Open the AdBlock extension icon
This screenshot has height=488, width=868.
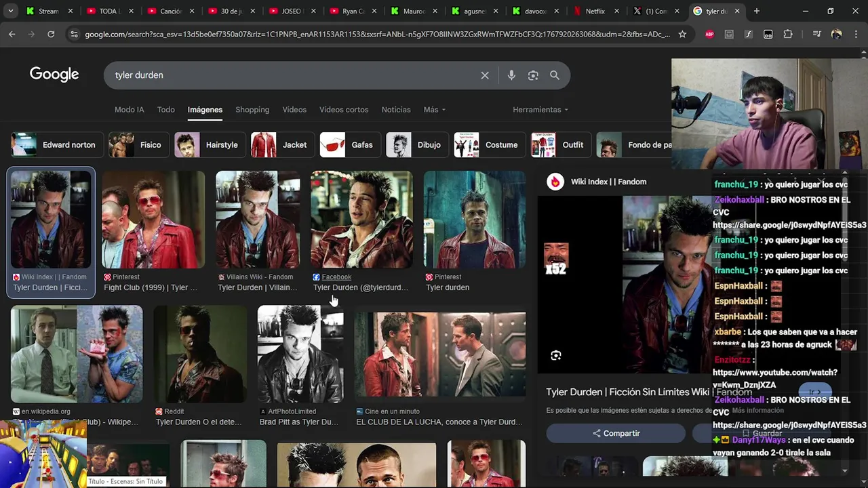[709, 34]
